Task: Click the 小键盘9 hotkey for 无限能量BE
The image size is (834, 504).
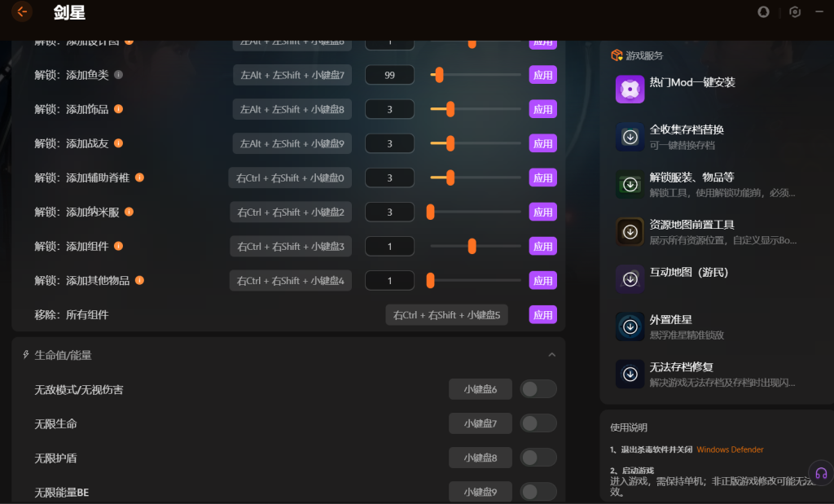Action: point(480,492)
